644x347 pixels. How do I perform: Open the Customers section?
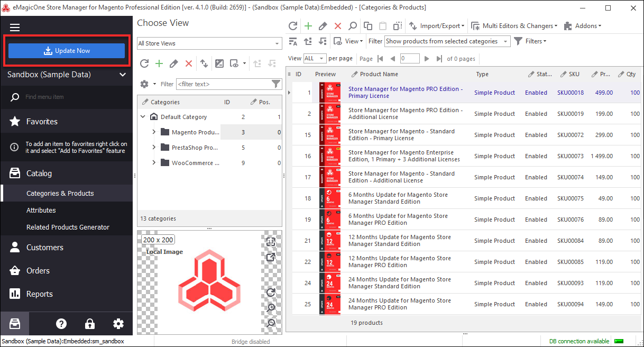67,248
